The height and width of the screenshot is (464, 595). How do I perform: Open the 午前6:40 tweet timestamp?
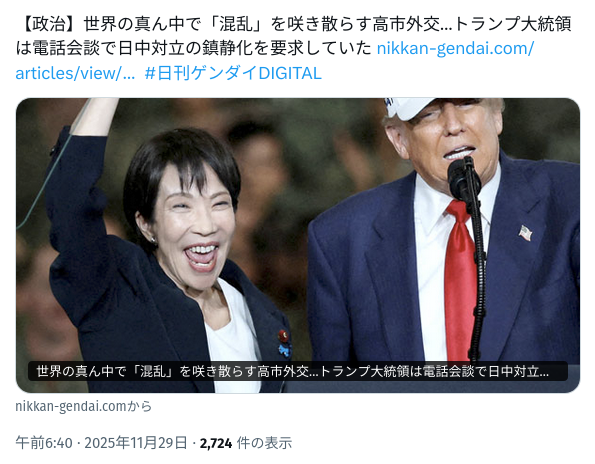(44, 443)
